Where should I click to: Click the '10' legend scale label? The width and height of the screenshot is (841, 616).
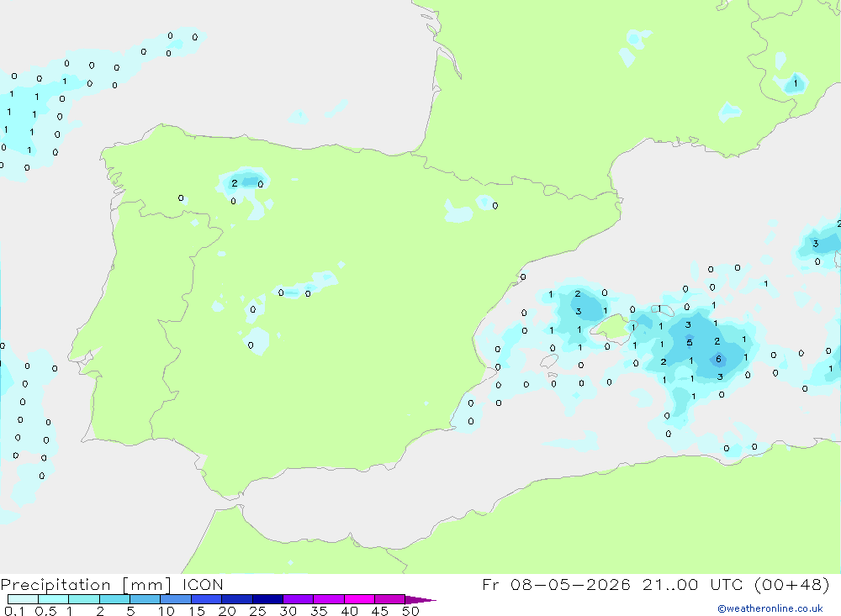tap(167, 611)
